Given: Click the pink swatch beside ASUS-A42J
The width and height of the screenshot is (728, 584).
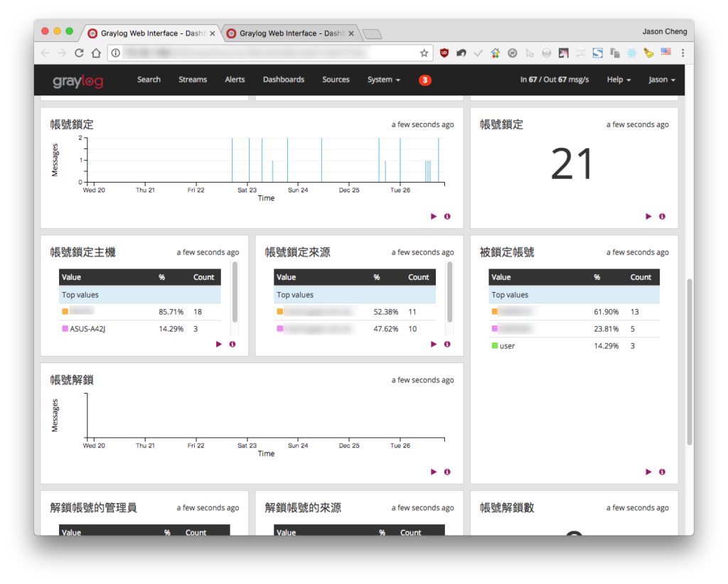Looking at the screenshot, I should 65,328.
